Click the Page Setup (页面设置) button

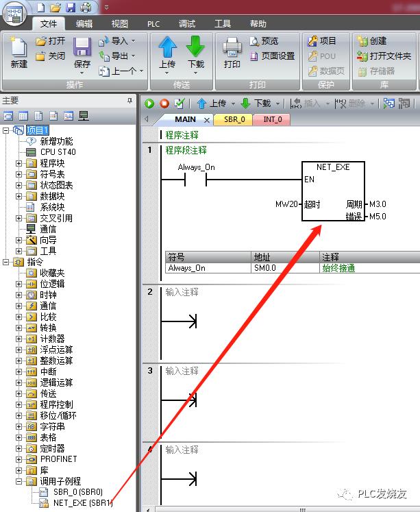coord(272,56)
